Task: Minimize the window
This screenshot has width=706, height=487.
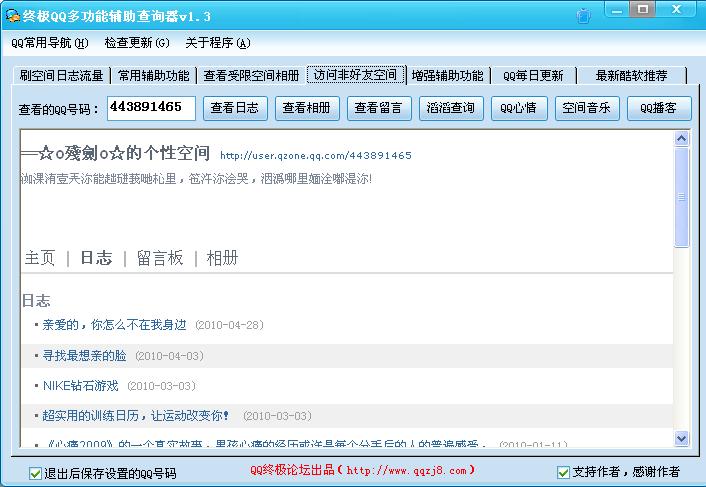Action: click(x=617, y=10)
